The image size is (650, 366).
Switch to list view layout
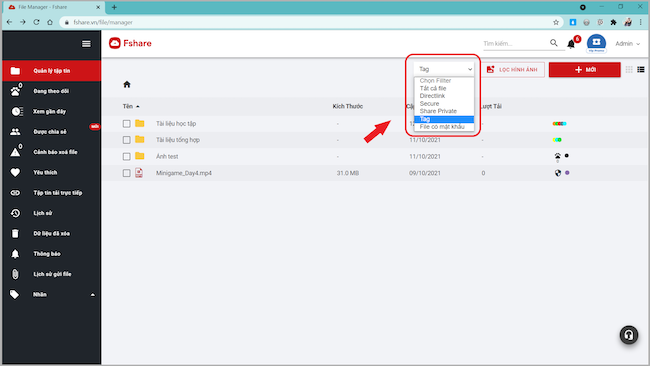[x=641, y=70]
